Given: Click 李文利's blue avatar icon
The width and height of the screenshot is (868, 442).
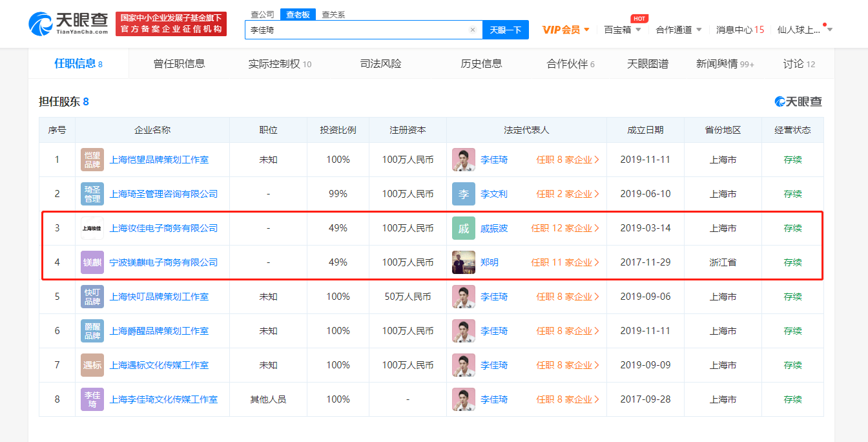Looking at the screenshot, I should click(464, 194).
